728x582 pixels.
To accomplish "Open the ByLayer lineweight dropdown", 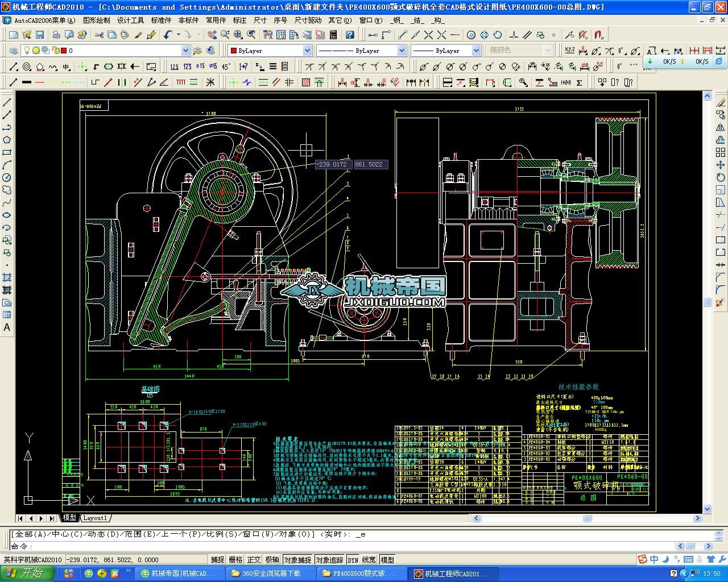I will pyautogui.click(x=475, y=51).
